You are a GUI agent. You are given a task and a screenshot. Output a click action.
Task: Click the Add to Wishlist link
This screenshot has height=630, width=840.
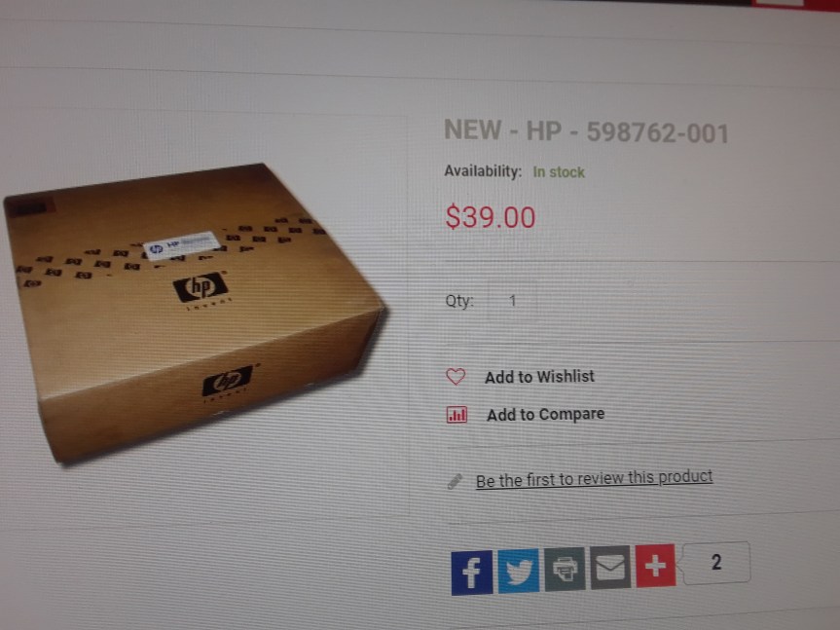(539, 377)
